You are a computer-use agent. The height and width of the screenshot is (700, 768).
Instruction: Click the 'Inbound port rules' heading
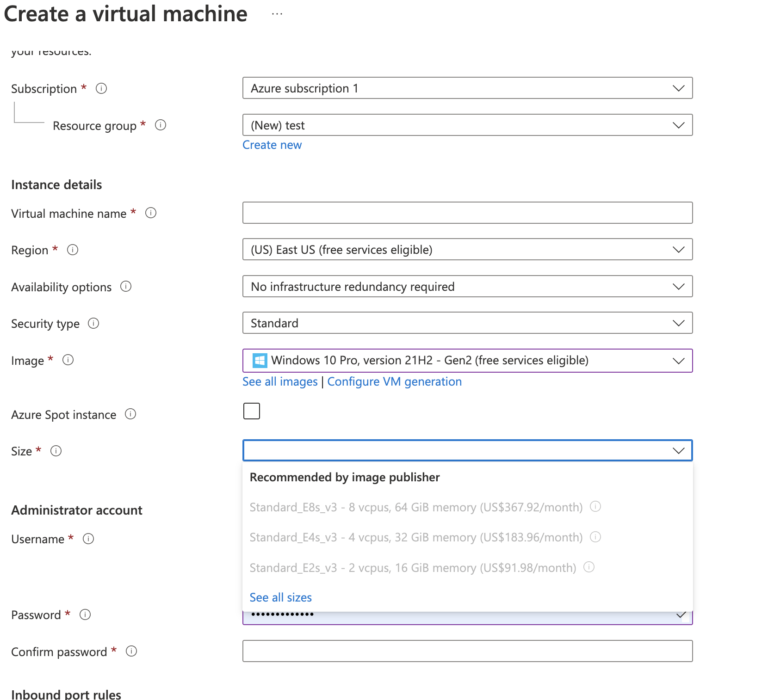pos(66,694)
